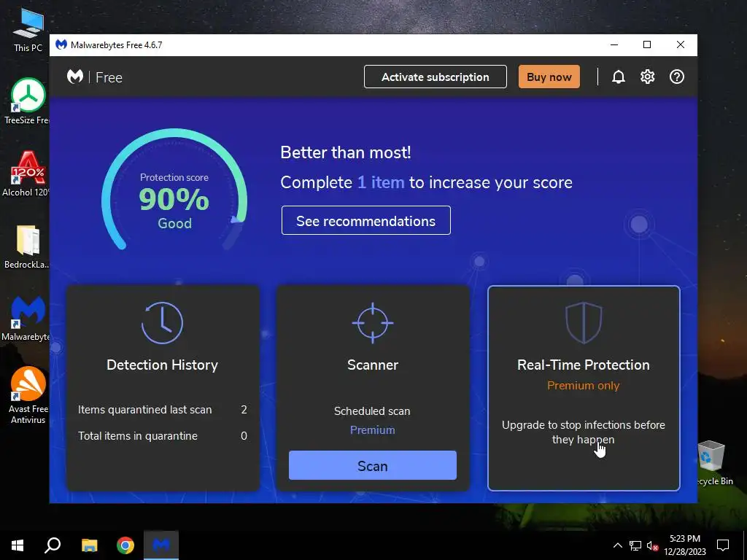The width and height of the screenshot is (747, 560).
Task: Click 'Upgrade to stop infections before they happen'
Action: point(584,432)
